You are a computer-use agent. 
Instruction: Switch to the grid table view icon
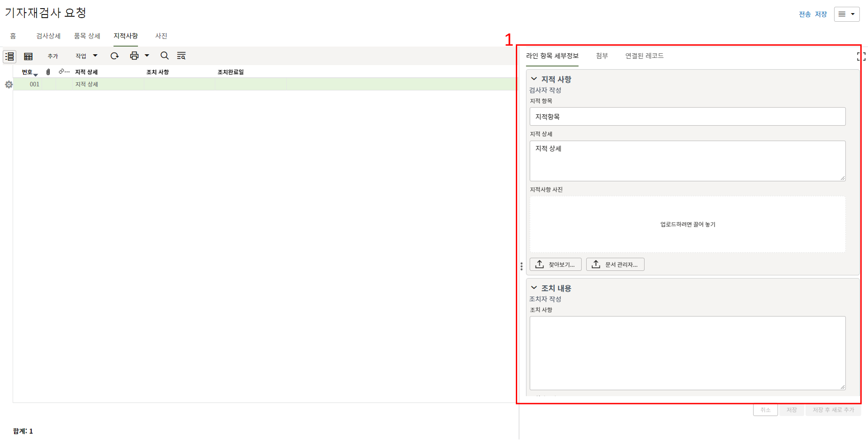click(28, 56)
